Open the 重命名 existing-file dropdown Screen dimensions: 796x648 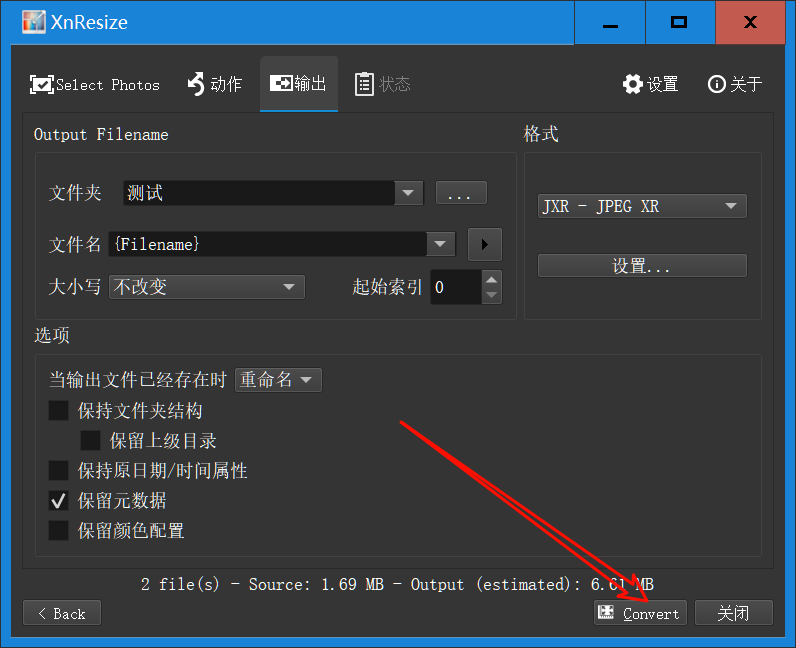coord(278,380)
